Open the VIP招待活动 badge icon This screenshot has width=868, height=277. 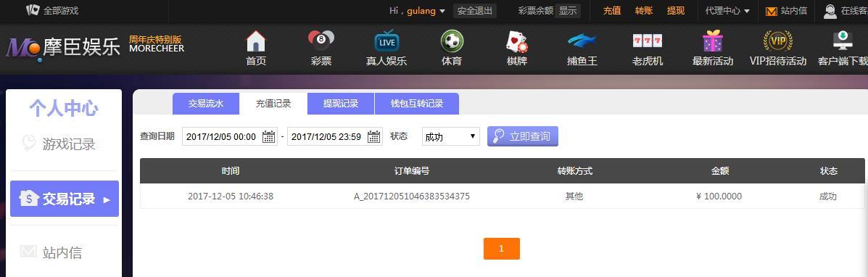778,41
